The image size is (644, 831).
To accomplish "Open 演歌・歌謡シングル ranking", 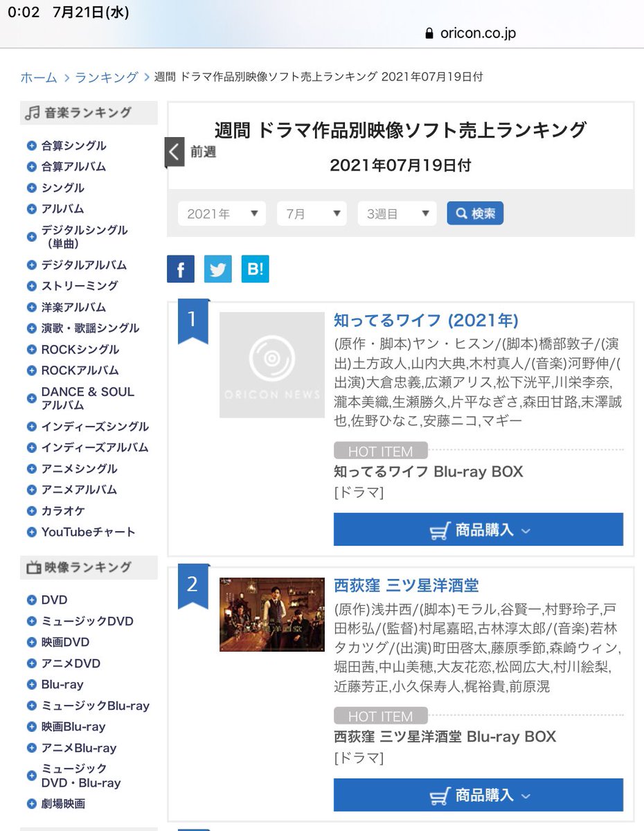I will [90, 328].
